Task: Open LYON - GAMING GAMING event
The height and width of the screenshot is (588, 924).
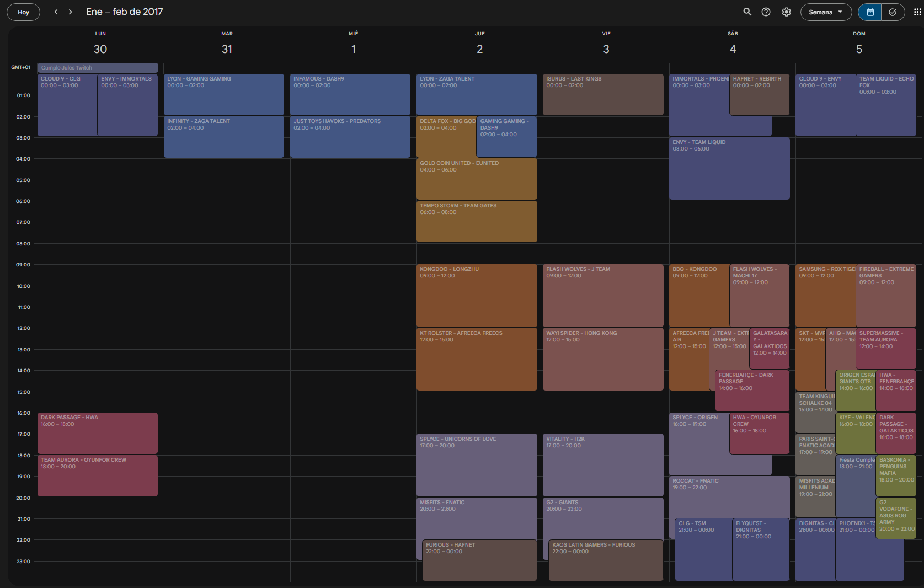Action: point(224,94)
